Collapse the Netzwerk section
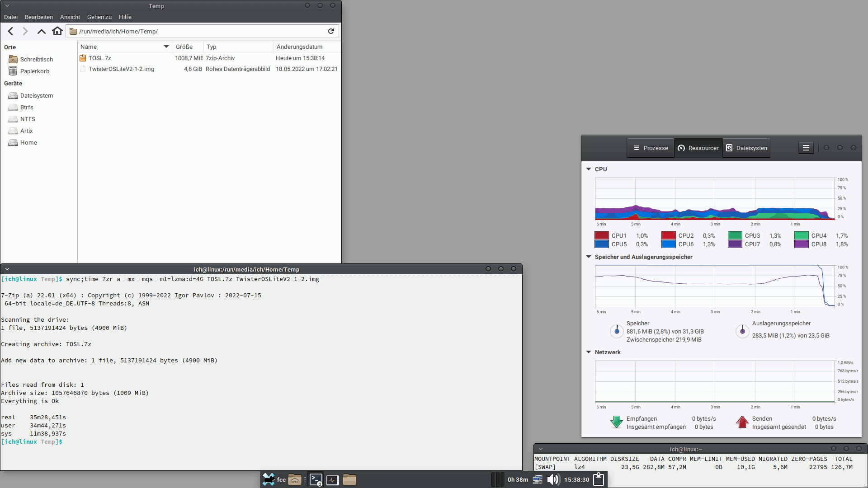Viewport: 868px width, 488px height. (x=589, y=352)
